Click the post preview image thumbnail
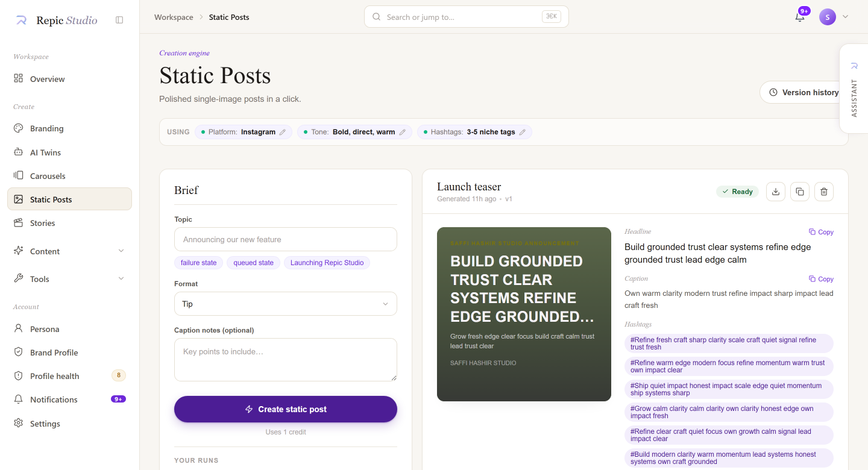This screenshot has width=868, height=470. coord(524,314)
